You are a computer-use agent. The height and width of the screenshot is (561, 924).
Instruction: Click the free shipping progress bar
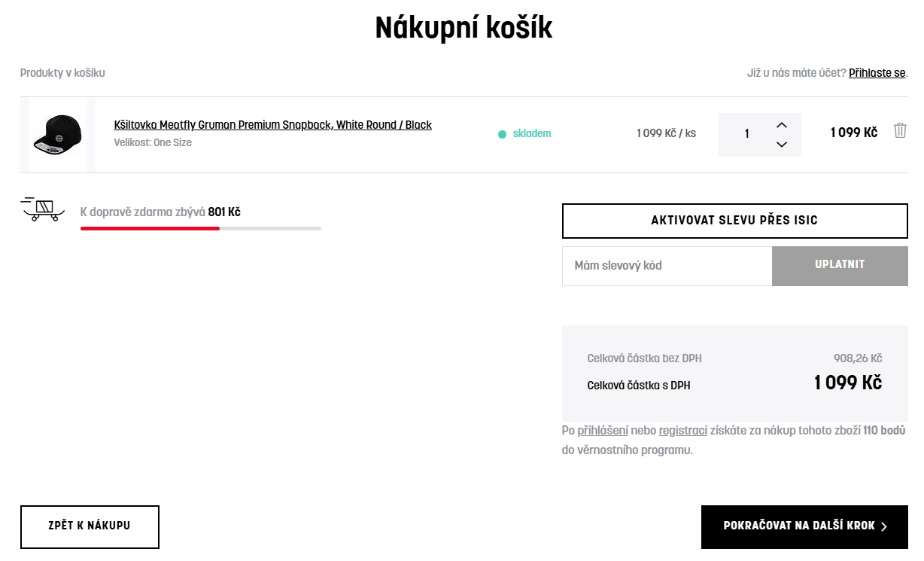click(200, 228)
